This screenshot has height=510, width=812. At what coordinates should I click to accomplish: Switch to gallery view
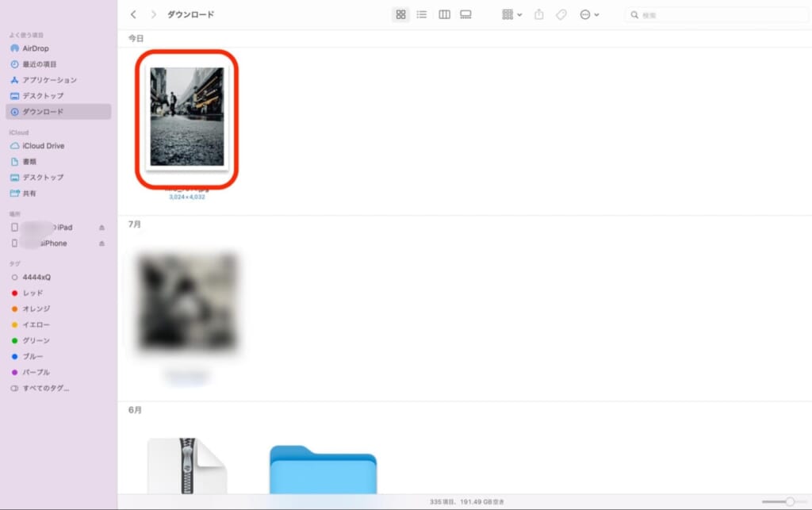tap(465, 14)
